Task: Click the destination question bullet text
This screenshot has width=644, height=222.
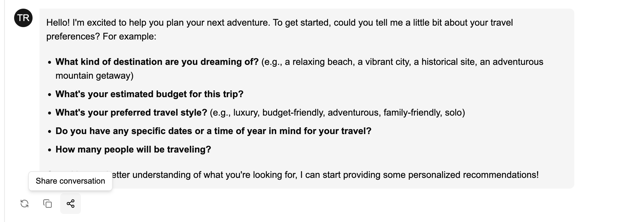Action: 157,62
